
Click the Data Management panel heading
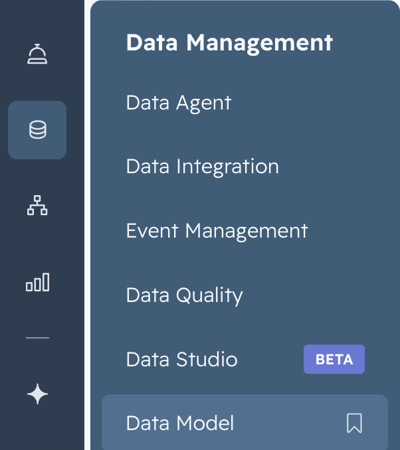coord(229,43)
